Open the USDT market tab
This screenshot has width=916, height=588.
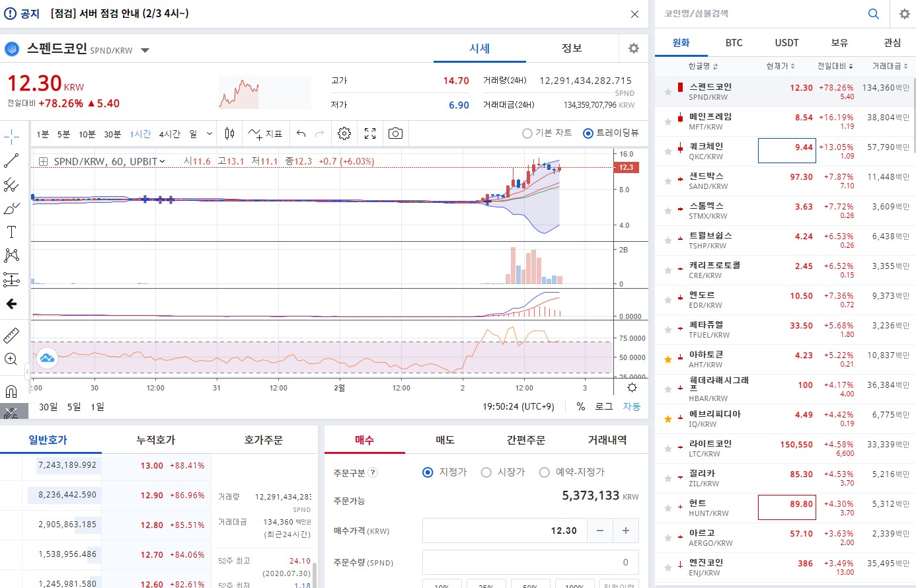(x=786, y=43)
